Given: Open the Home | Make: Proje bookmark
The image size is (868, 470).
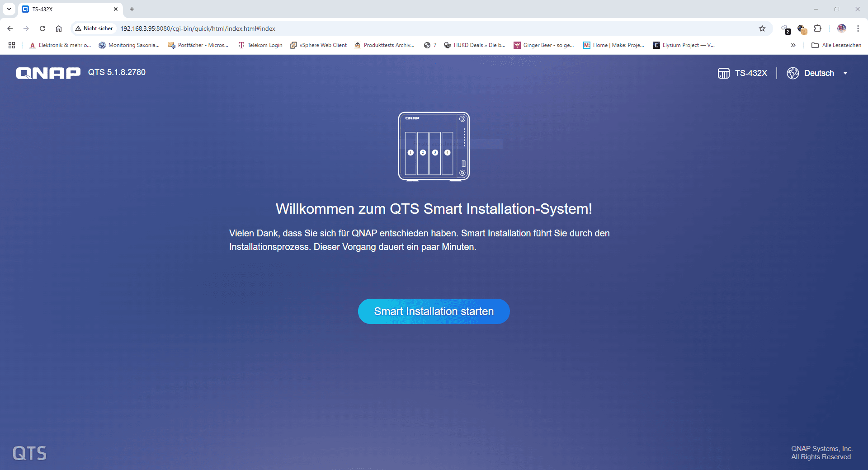Looking at the screenshot, I should (x=614, y=45).
